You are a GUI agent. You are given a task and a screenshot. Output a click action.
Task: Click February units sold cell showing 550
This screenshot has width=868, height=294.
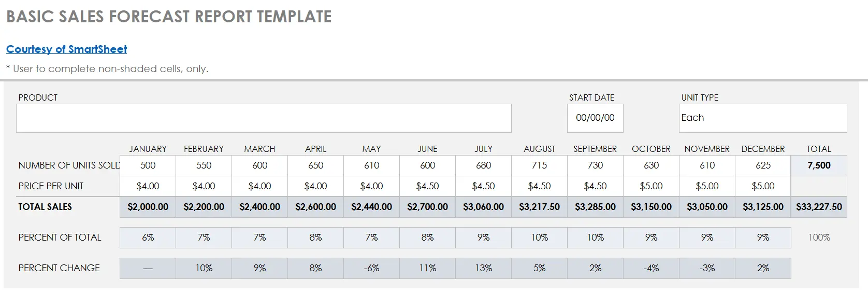coord(204,165)
